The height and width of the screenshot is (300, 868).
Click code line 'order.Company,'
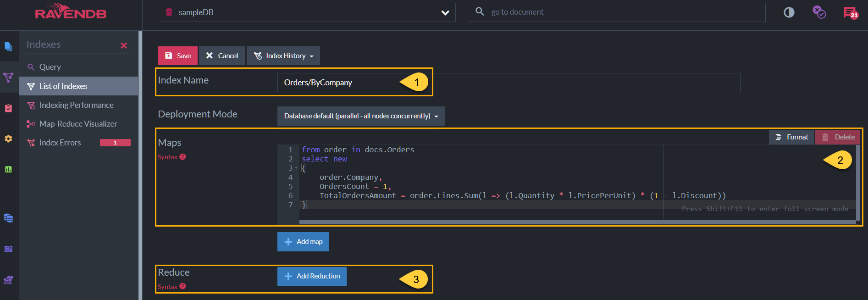pyautogui.click(x=351, y=177)
